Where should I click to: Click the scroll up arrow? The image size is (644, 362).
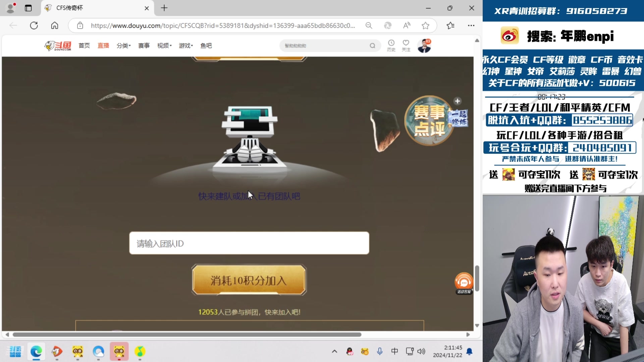[477, 40]
